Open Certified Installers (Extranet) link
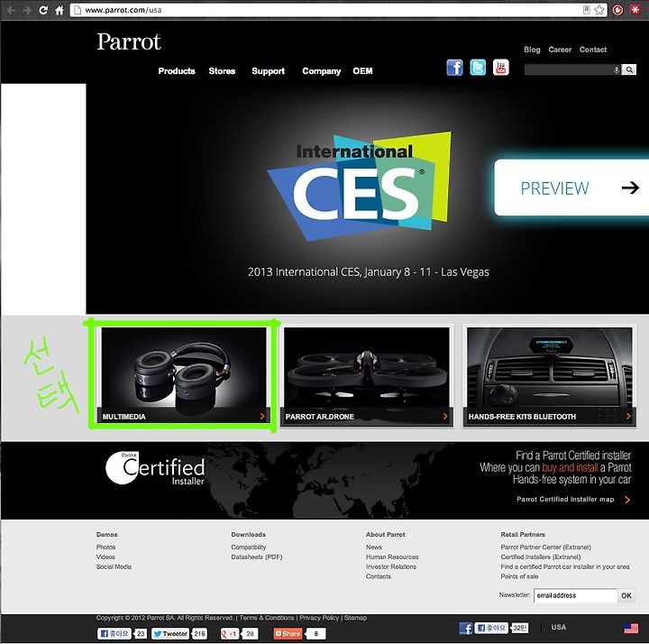 click(x=541, y=557)
